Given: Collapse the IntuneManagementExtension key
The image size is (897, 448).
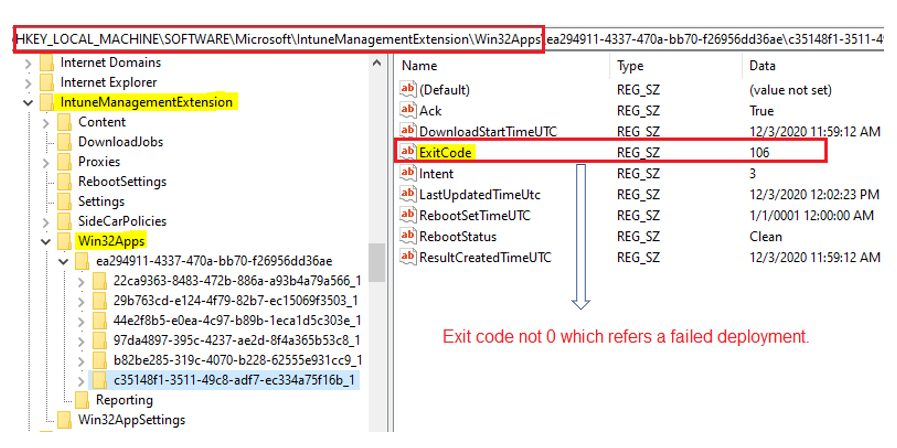Looking at the screenshot, I should pyautogui.click(x=28, y=103).
